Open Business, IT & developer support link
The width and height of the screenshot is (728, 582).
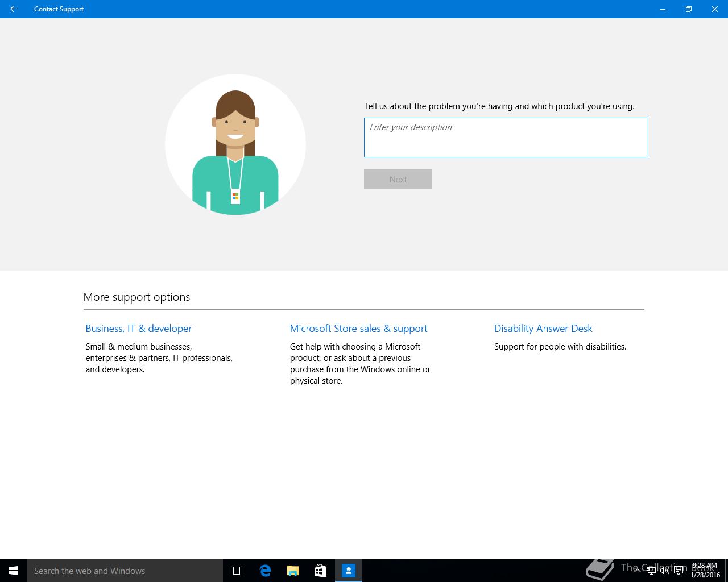[x=139, y=329]
